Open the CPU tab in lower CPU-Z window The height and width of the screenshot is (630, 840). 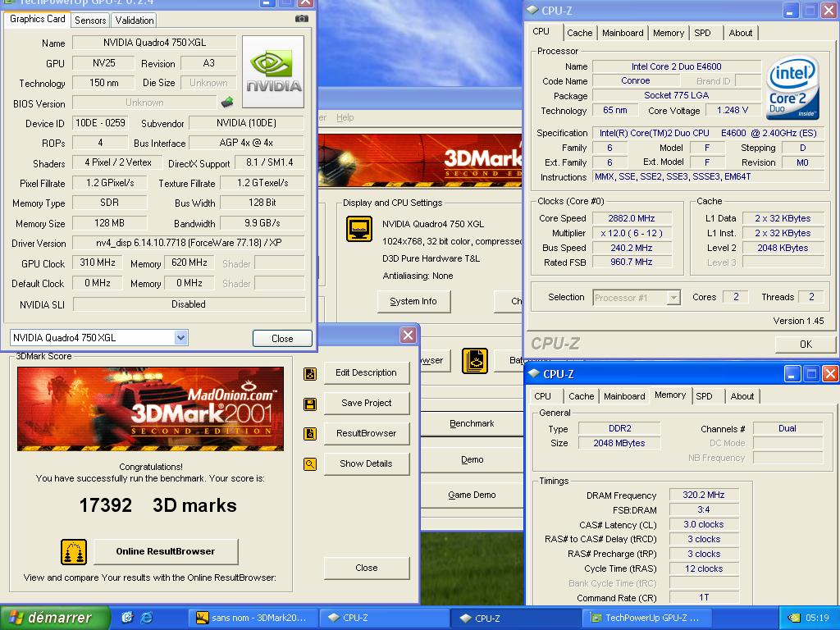click(x=542, y=396)
